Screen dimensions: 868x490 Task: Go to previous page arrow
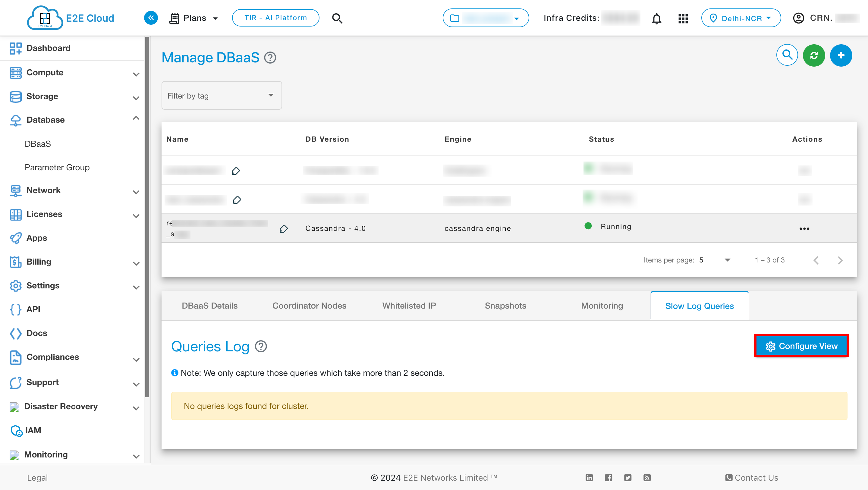click(x=816, y=260)
